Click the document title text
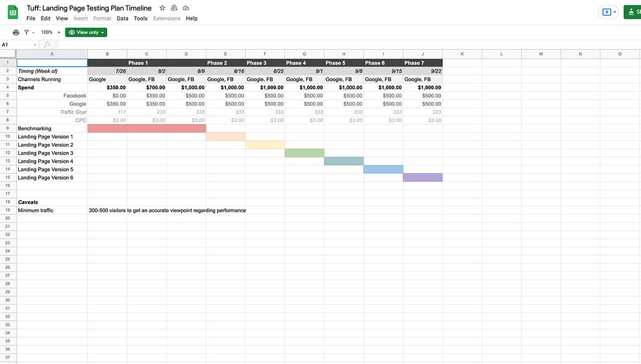The width and height of the screenshot is (641, 364). 89,8
